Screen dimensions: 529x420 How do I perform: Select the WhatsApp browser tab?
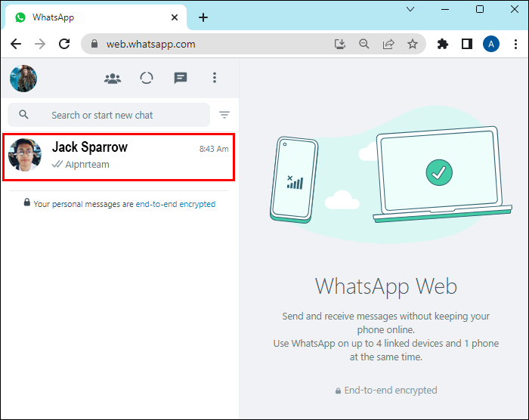(x=94, y=17)
